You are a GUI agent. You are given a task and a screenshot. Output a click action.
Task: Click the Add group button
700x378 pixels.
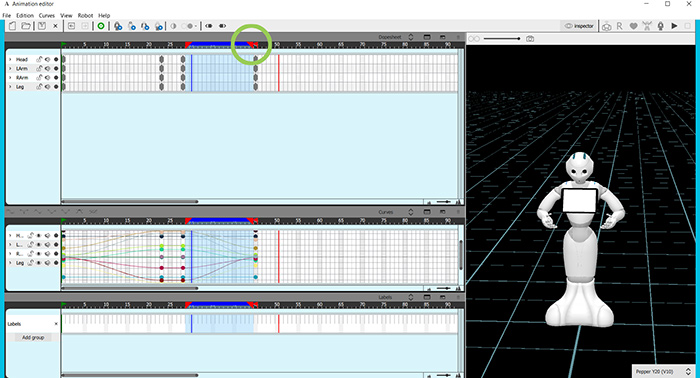point(33,337)
